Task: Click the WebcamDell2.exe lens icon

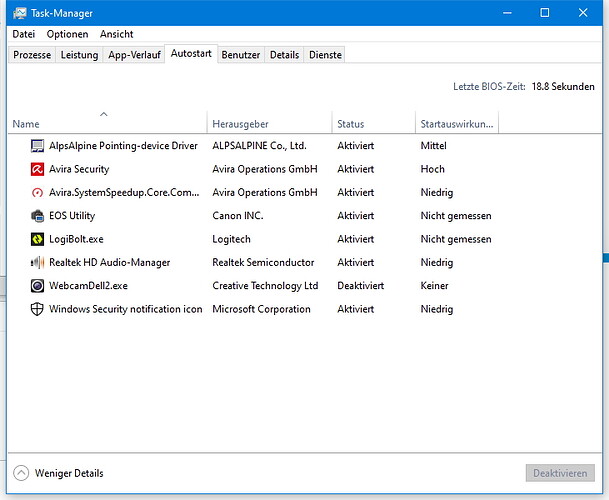Action: point(37,286)
